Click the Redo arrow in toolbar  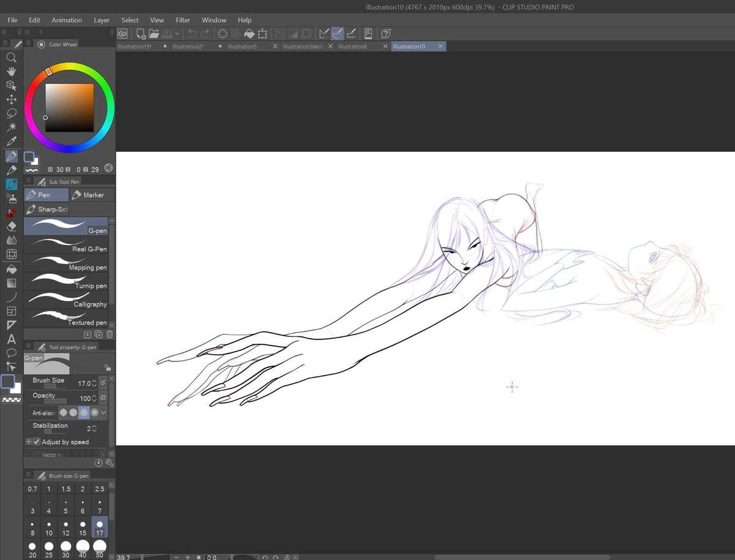point(205,34)
